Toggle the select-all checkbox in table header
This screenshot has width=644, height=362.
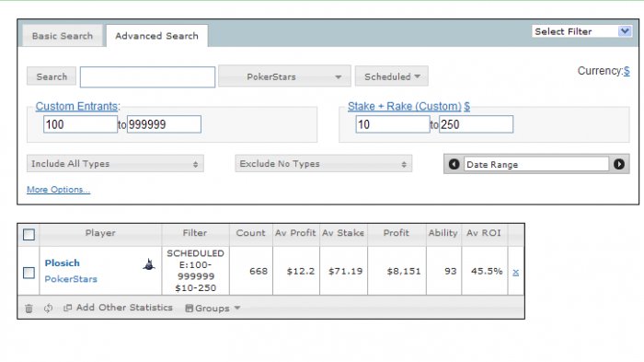pyautogui.click(x=29, y=235)
